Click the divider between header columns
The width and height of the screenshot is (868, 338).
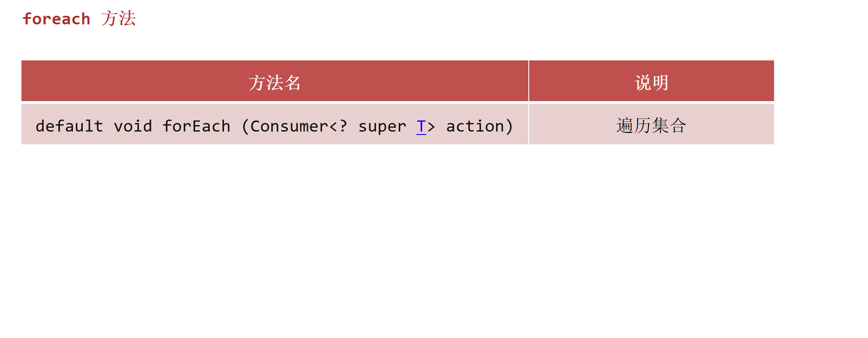pos(529,81)
